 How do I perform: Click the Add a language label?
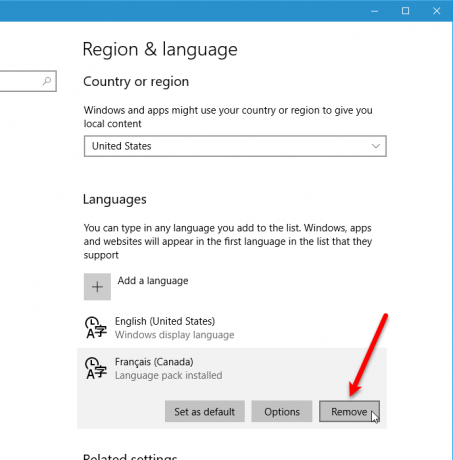(x=153, y=281)
